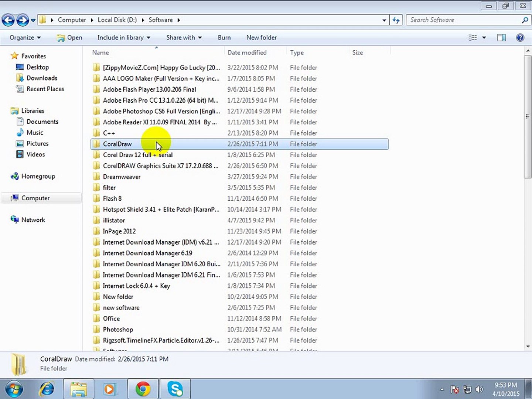Open the recent pages dropdown arrow

pos(33,20)
